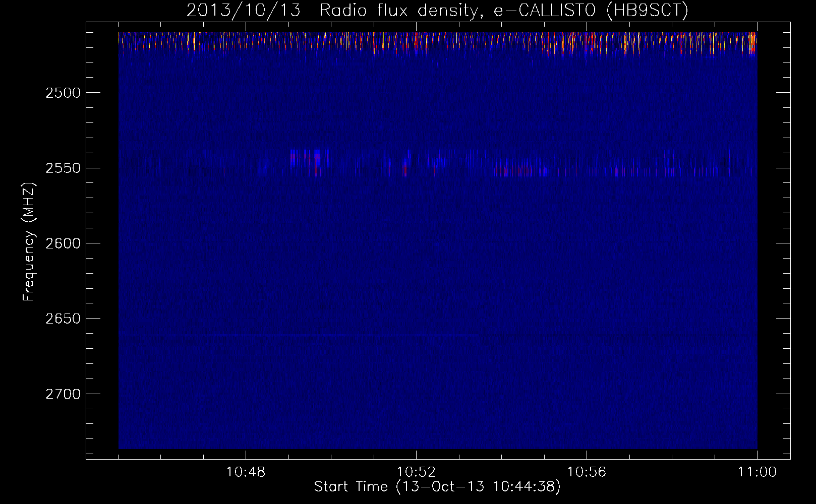Click the 10:52 time axis label
Image resolution: width=816 pixels, height=504 pixels.
pos(416,472)
